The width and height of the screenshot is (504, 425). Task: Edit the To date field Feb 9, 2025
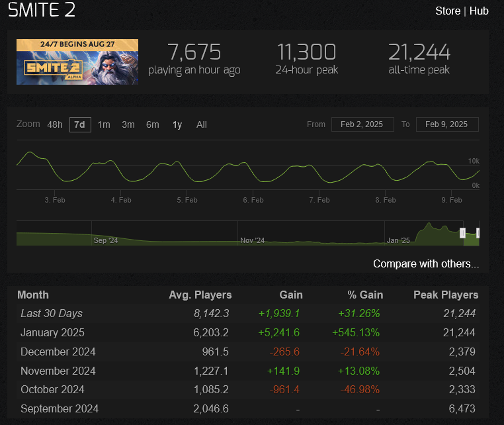tap(447, 124)
